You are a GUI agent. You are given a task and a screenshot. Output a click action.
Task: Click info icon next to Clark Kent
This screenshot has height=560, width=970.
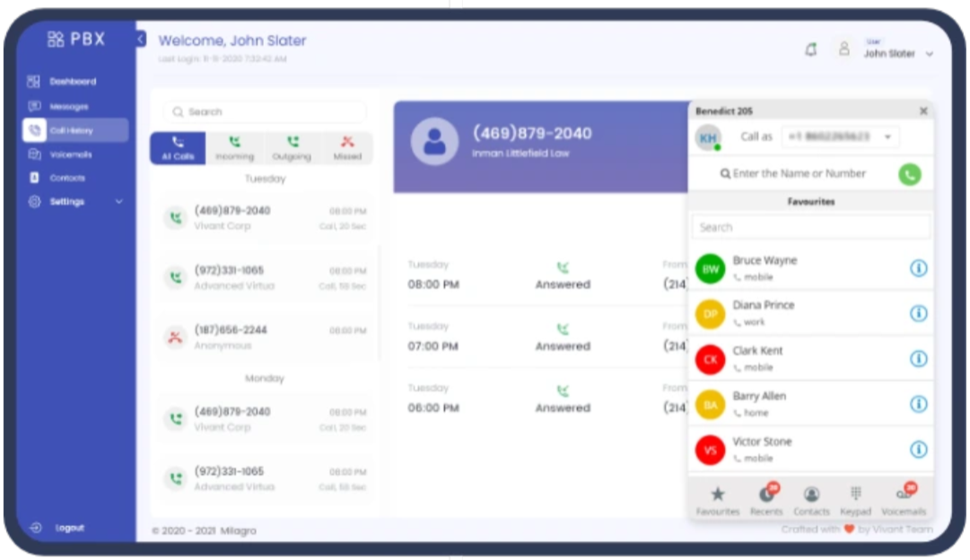point(918,359)
